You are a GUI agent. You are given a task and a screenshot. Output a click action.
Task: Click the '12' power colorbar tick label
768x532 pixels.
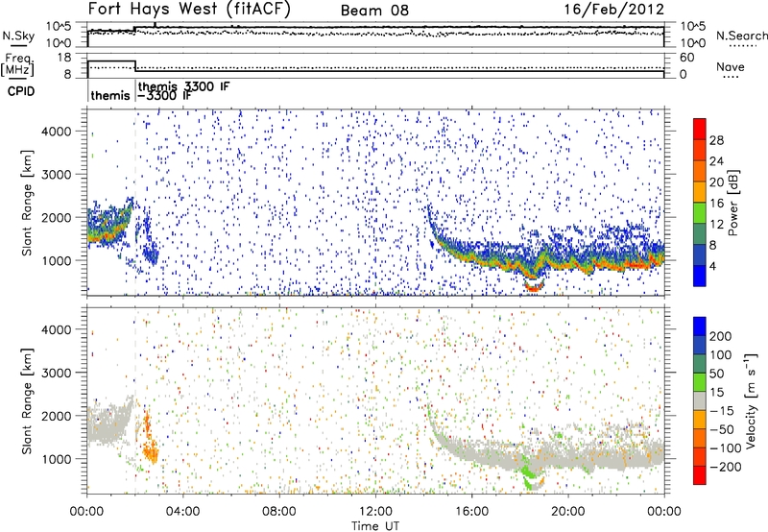pos(716,225)
